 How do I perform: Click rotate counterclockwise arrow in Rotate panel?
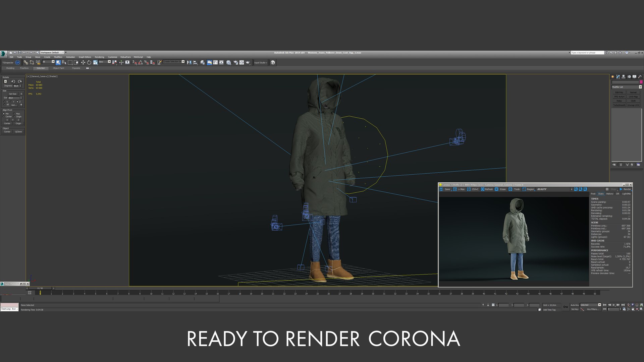(13, 81)
